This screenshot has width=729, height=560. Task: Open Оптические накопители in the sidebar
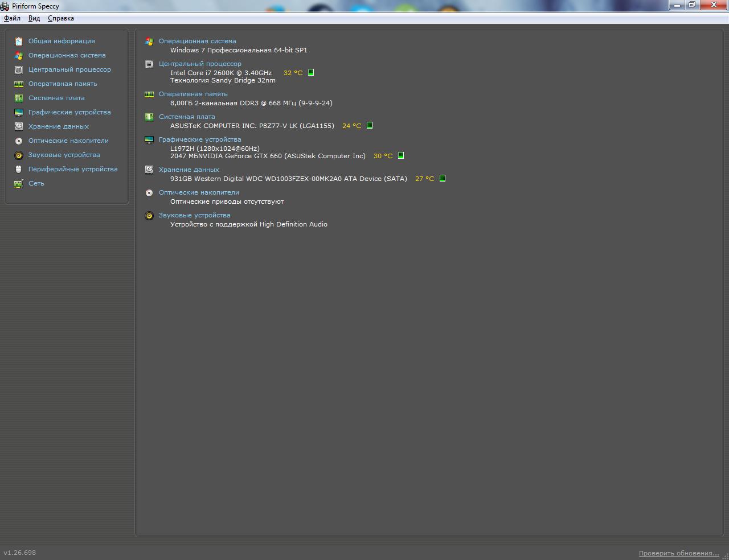[x=68, y=141]
